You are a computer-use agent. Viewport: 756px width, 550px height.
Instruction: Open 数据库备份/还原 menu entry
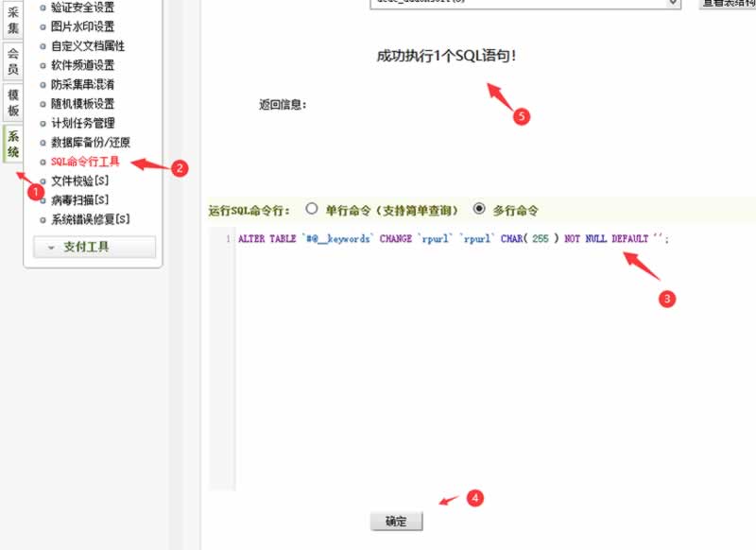pyautogui.click(x=90, y=143)
